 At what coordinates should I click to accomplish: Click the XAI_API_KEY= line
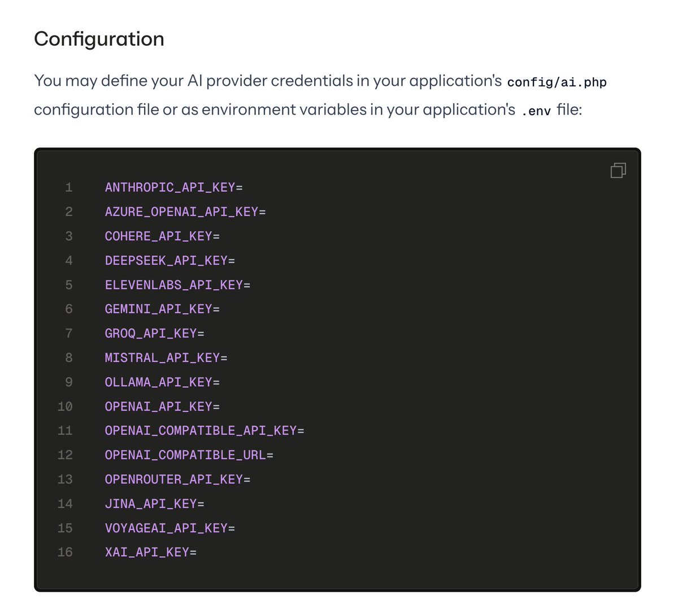point(150,552)
